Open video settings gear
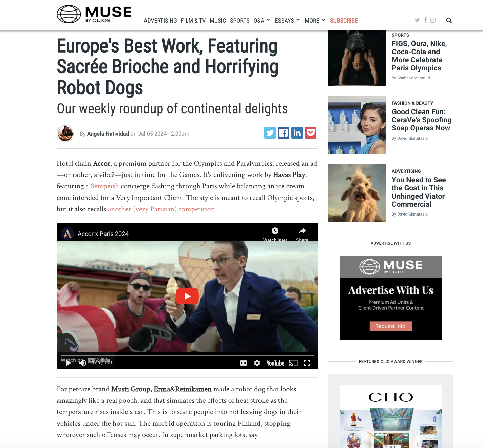This screenshot has width=483, height=448. tap(257, 363)
